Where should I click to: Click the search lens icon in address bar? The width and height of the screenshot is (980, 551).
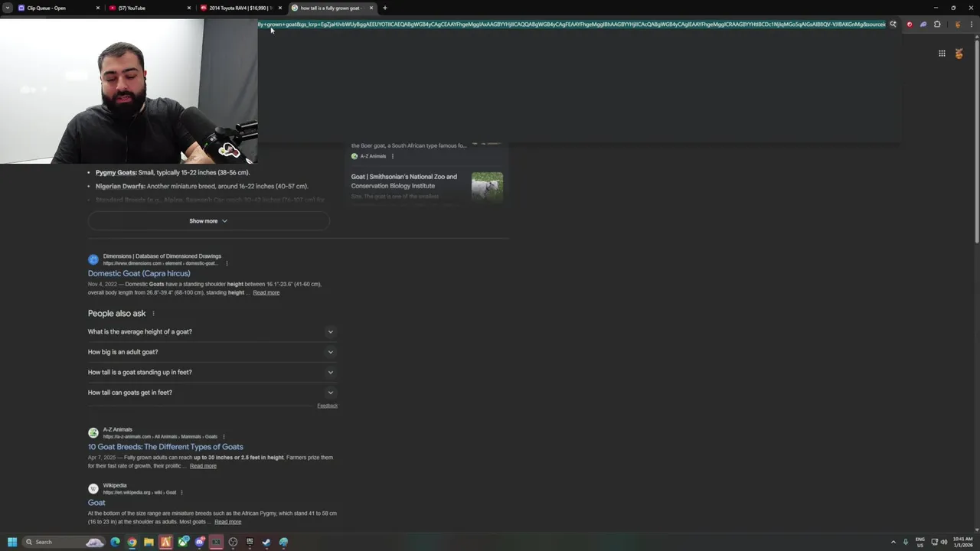click(893, 24)
